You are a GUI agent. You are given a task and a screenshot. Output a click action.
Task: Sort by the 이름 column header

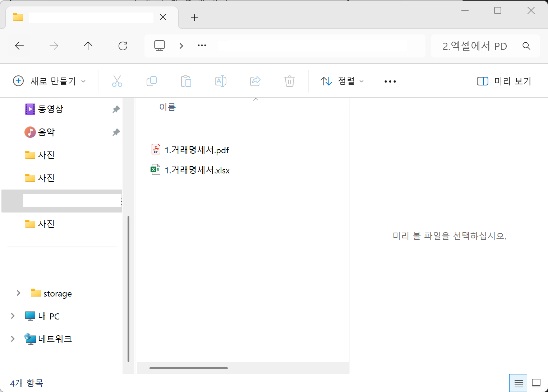click(167, 107)
